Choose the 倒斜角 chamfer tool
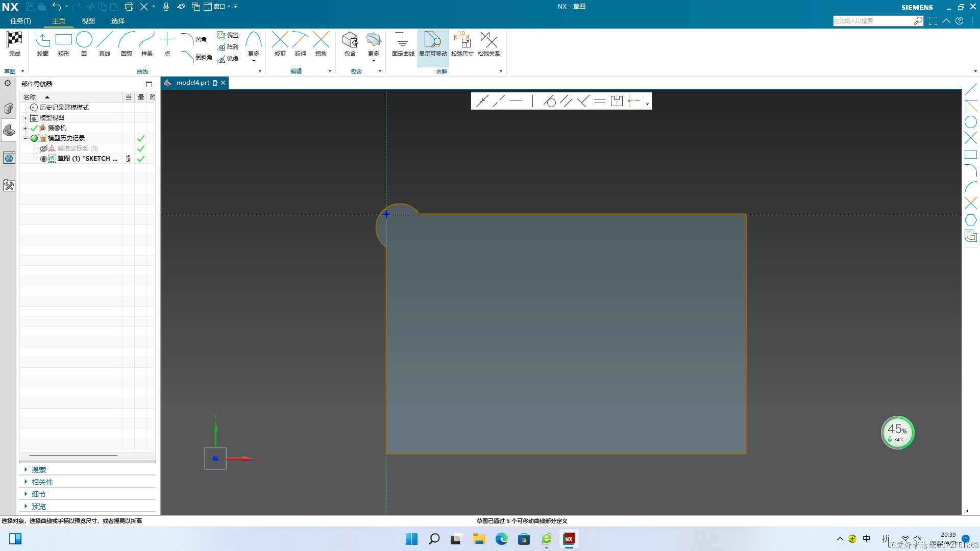 pos(197,57)
